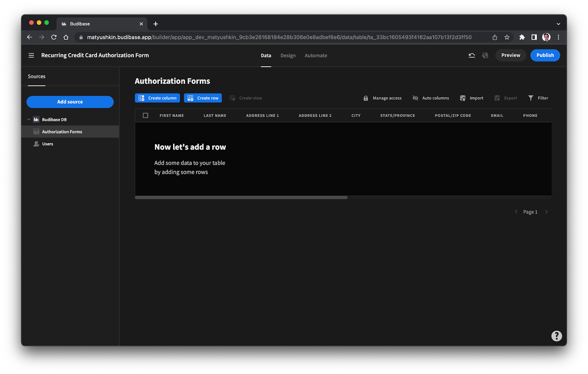Image resolution: width=588 pixels, height=374 pixels.
Task: Switch to the Design tab
Action: tap(288, 56)
